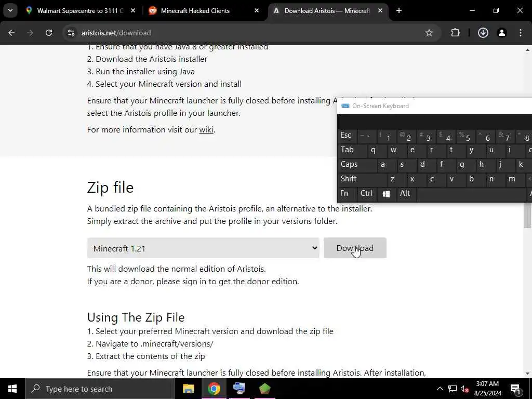Open the clock showing 3:07 AM
This screenshot has width=532, height=399.
tap(487, 389)
